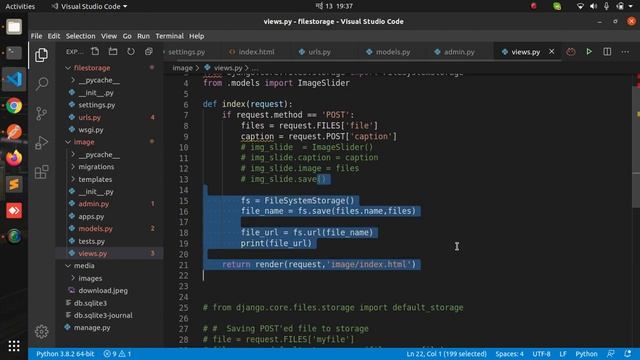The width and height of the screenshot is (640, 360).
Task: Open Firefox from the dock
Action: [14, 158]
